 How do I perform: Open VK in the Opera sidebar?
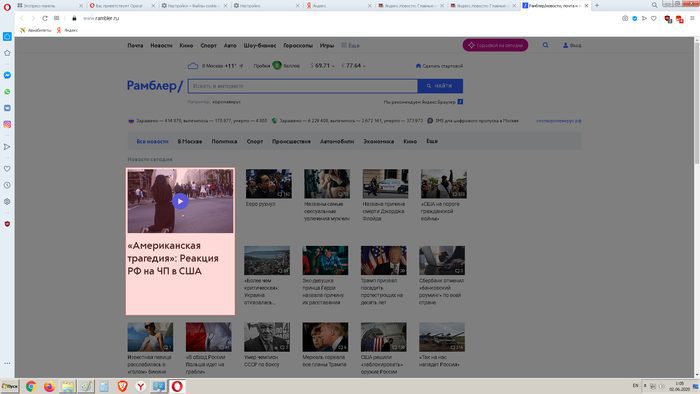coord(7,108)
